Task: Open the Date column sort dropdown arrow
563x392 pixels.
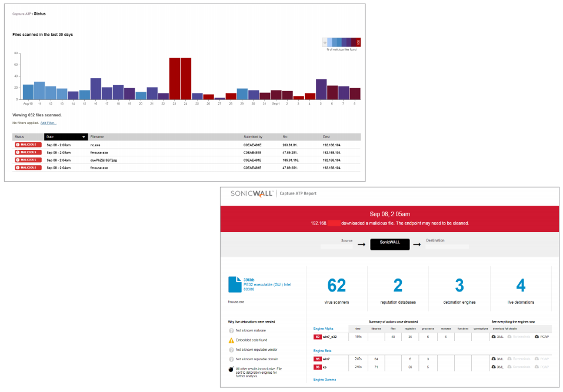Action: coord(84,137)
